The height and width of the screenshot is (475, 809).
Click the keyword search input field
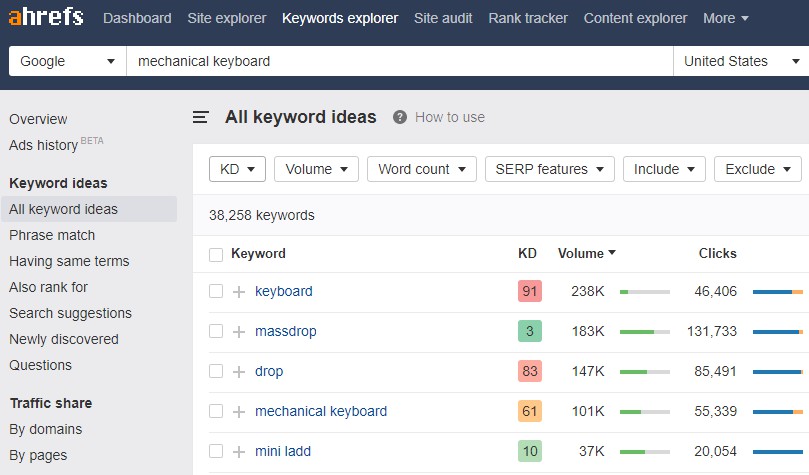(400, 61)
